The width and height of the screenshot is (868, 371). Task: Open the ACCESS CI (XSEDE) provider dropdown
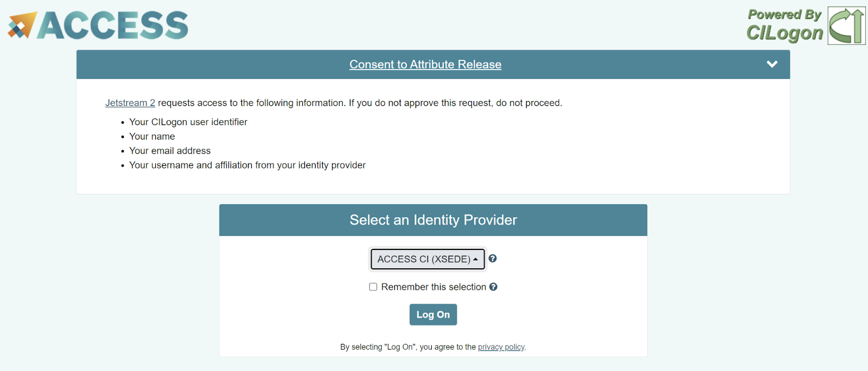(427, 259)
